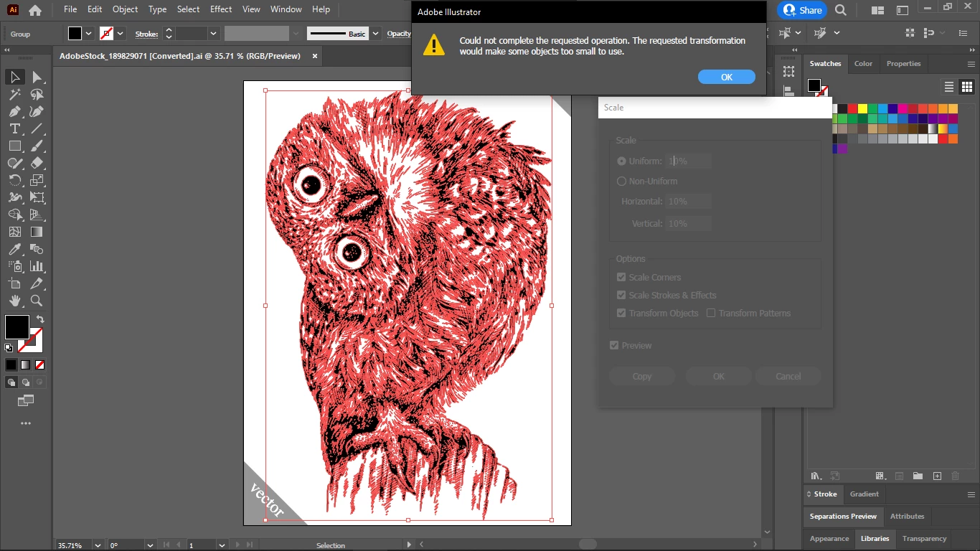Viewport: 980px width, 551px height.
Task: Click the search magnifier in the top bar
Action: (x=841, y=10)
